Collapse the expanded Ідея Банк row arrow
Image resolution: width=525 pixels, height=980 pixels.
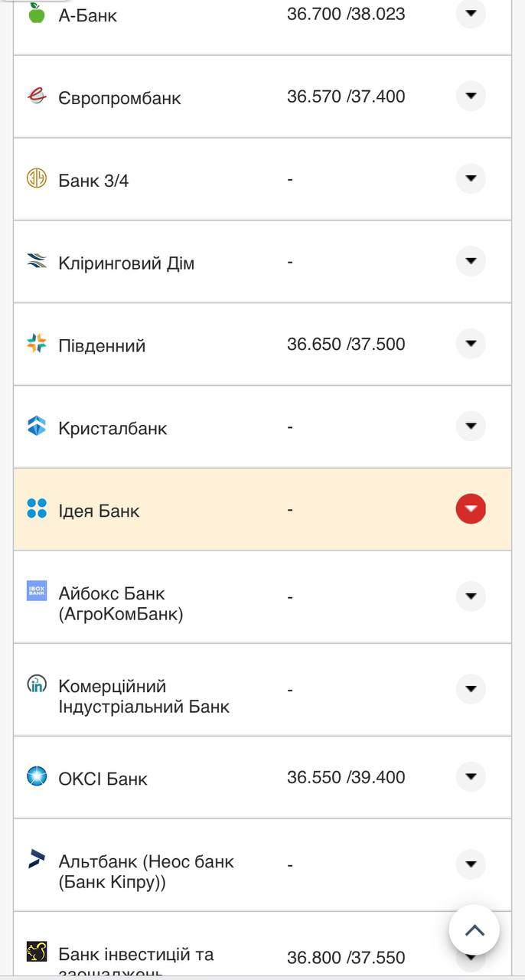tap(470, 508)
